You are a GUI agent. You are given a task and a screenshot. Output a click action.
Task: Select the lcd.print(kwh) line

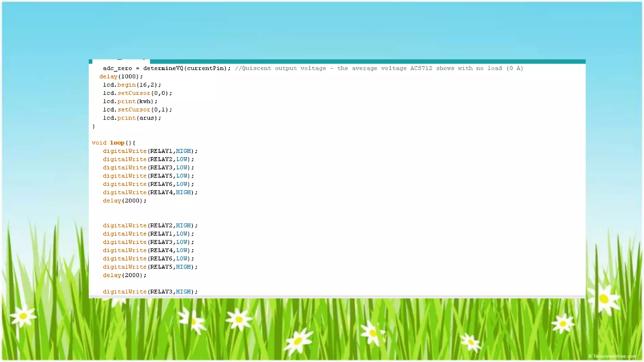(130, 101)
